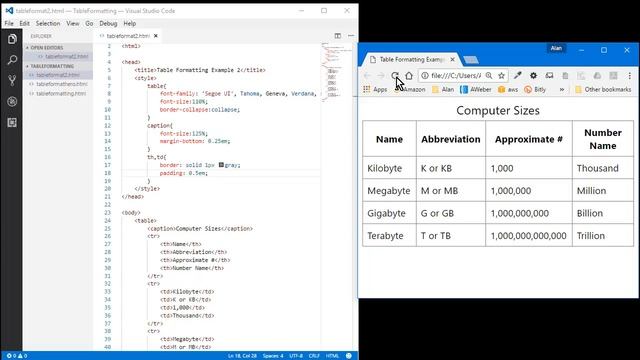Change language mode via HTML status item
Screen dimensions: 640x360
pos(332,356)
